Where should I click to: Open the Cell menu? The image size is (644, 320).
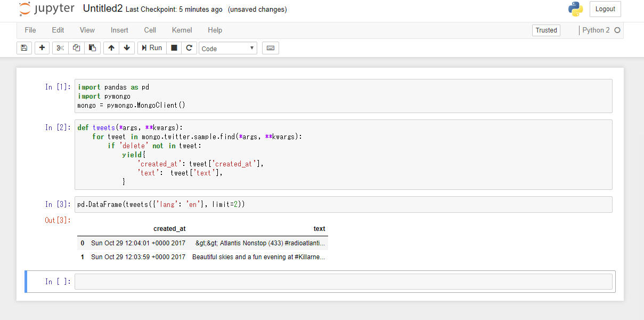pyautogui.click(x=150, y=30)
